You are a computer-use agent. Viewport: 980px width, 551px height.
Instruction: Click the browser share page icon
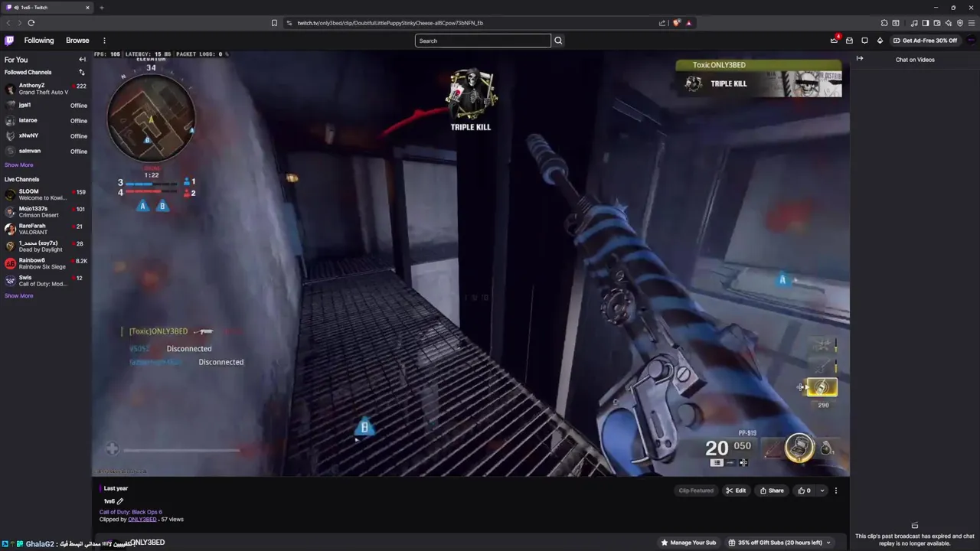tap(662, 23)
